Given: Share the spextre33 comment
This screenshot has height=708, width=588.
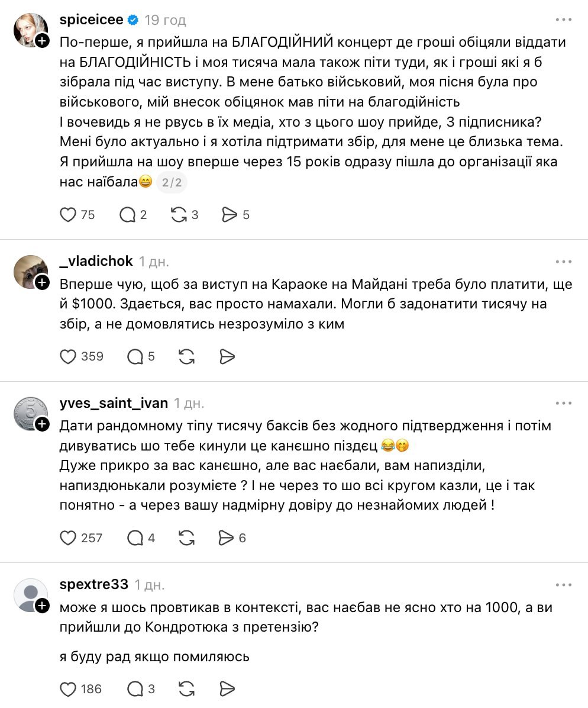Looking at the screenshot, I should [x=227, y=688].
